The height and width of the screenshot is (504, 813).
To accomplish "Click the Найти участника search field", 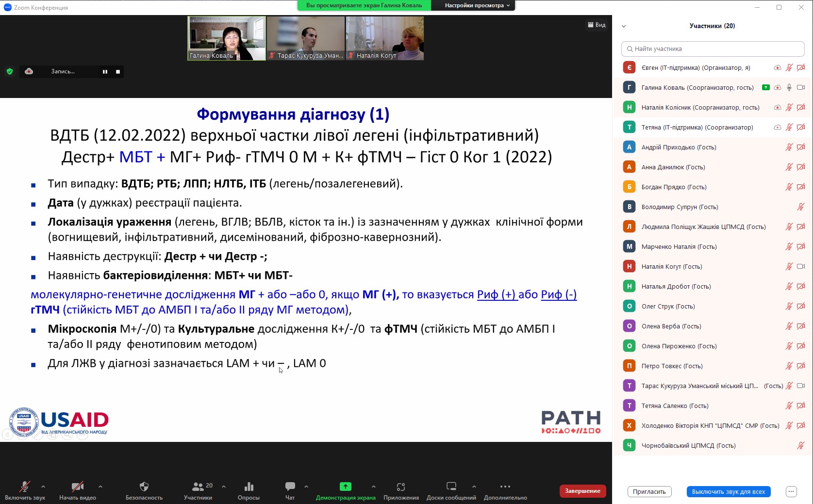I will coord(713,49).
